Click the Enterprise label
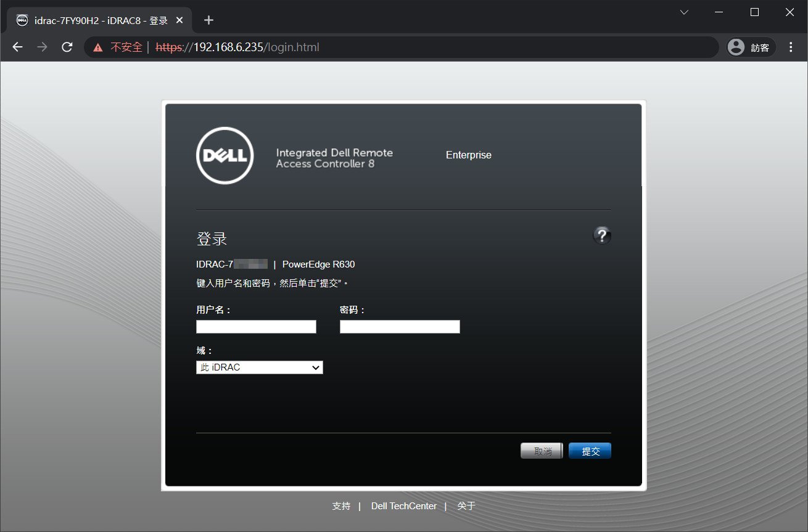Image resolution: width=808 pixels, height=532 pixels. click(x=469, y=155)
